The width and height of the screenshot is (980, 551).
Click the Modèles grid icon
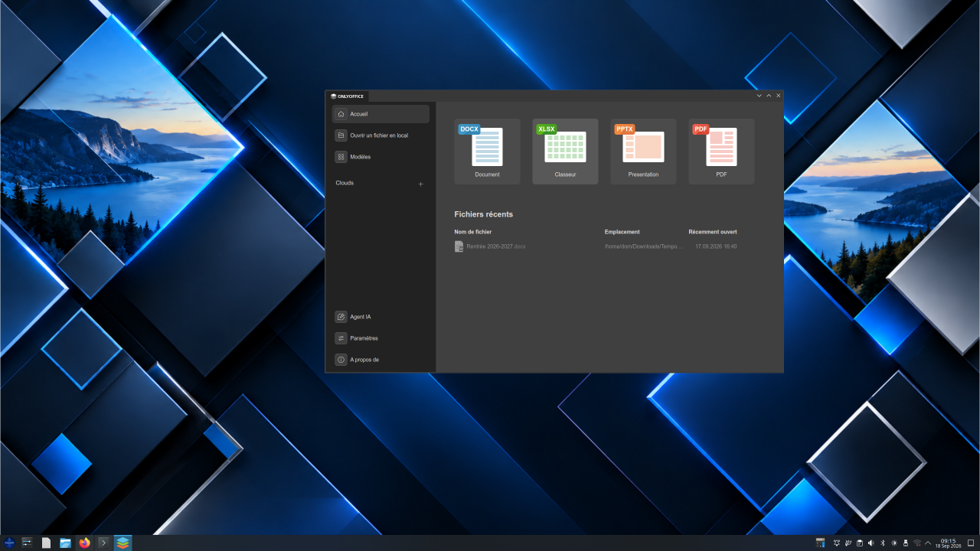pyautogui.click(x=341, y=157)
